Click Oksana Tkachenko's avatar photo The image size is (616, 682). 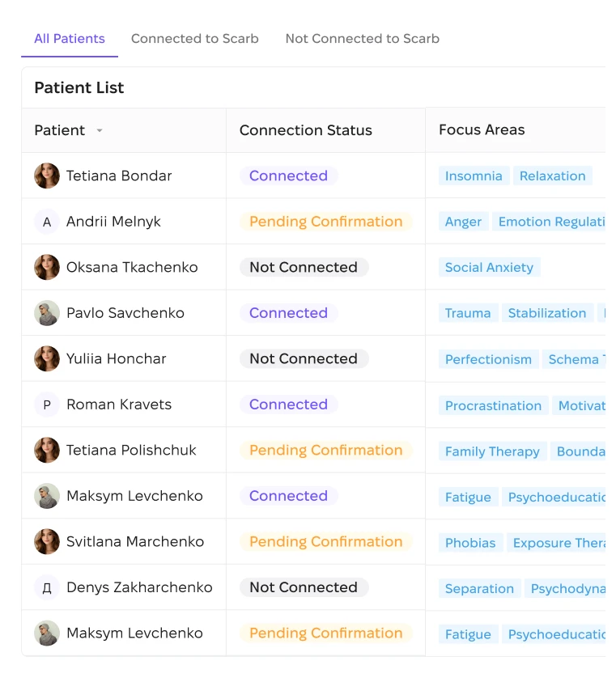tap(47, 267)
